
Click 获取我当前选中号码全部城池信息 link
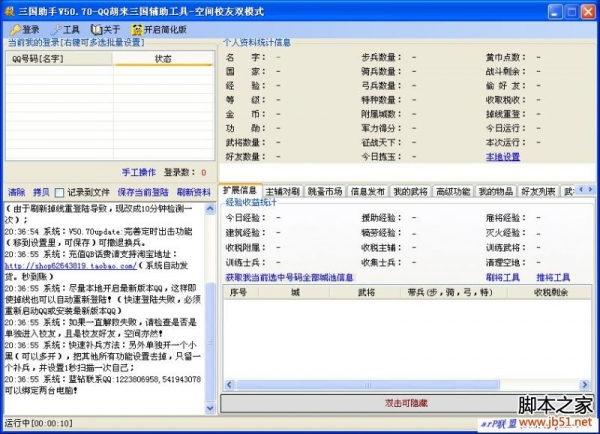click(x=289, y=277)
